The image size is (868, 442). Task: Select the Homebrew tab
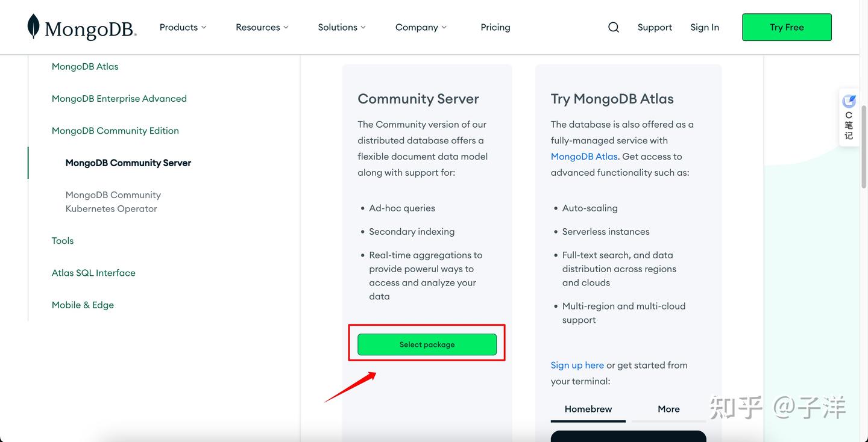588,409
